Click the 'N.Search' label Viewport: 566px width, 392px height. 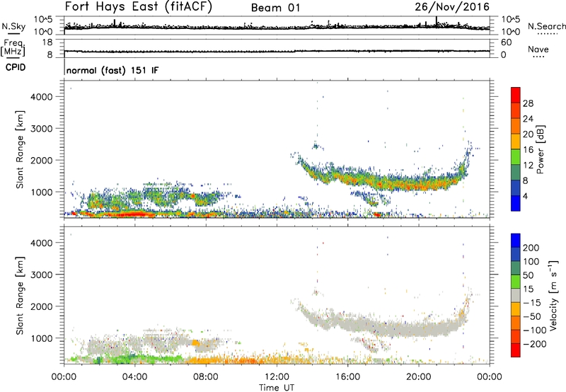(x=546, y=26)
